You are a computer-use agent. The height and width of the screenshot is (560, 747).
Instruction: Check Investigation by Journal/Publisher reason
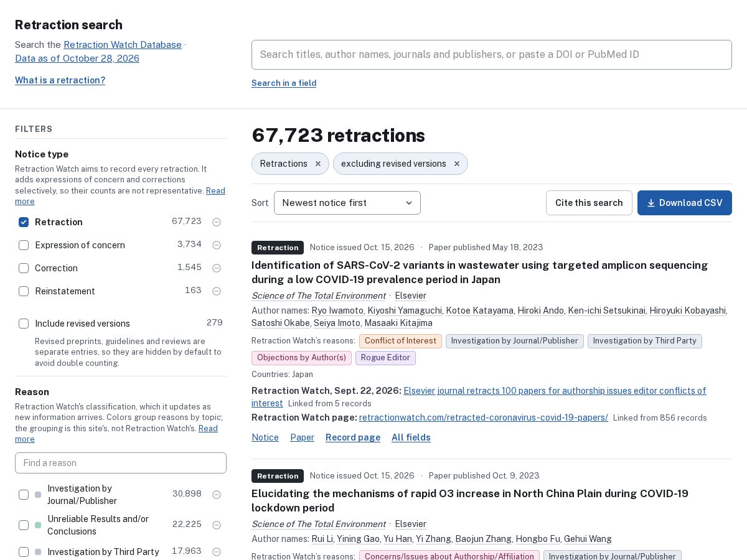coord(24,495)
